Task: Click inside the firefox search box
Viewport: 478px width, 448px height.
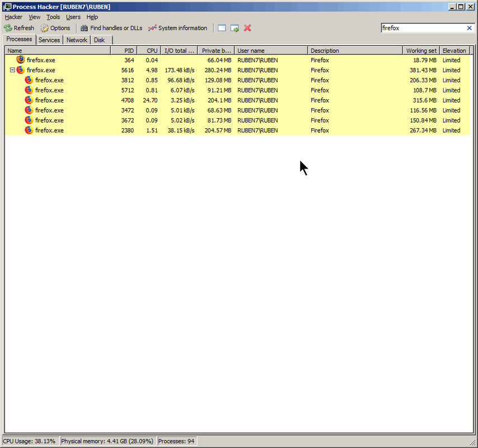Action: point(423,28)
